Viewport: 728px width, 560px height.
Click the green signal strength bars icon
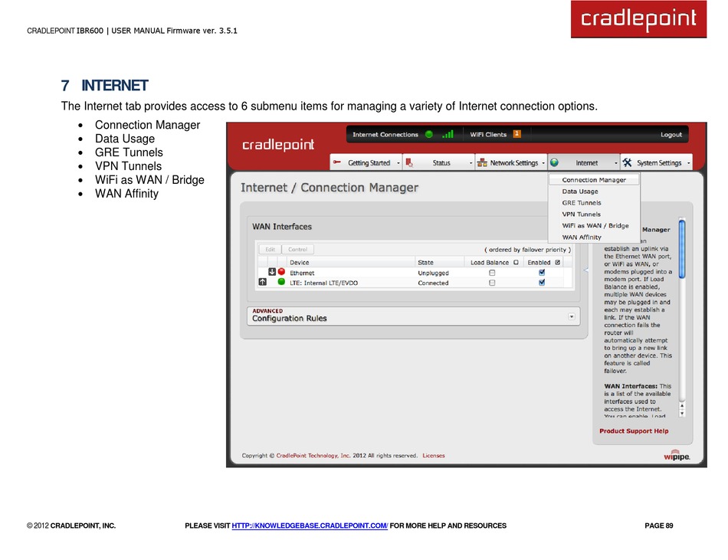(x=448, y=134)
